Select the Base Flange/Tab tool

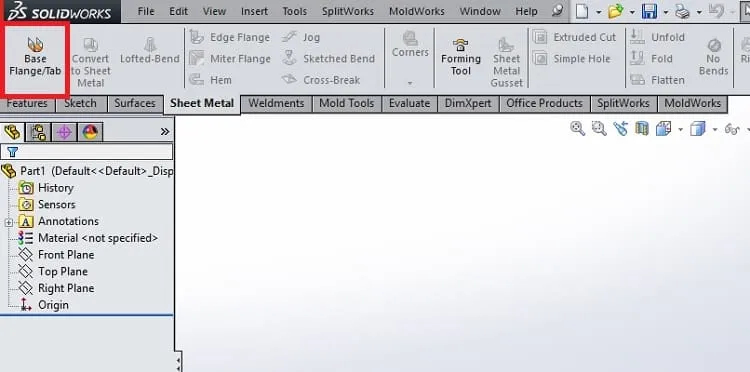tap(35, 57)
